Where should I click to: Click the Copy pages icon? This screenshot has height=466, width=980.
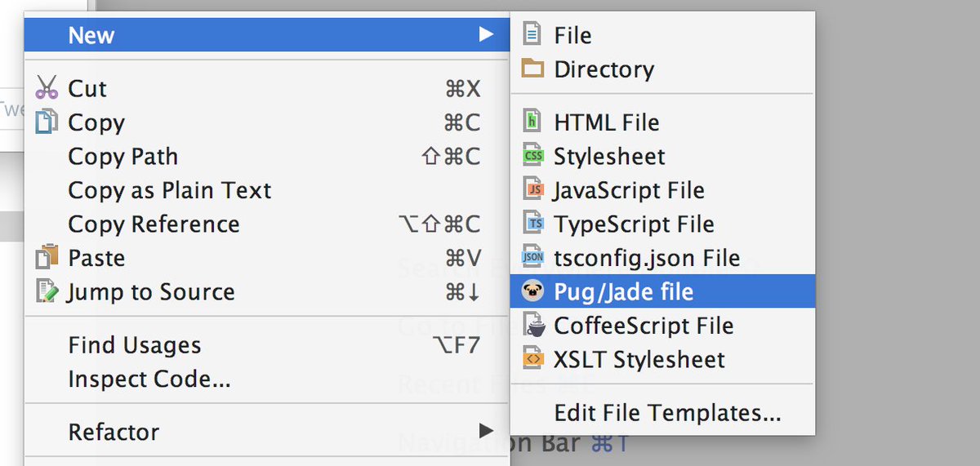tap(47, 122)
